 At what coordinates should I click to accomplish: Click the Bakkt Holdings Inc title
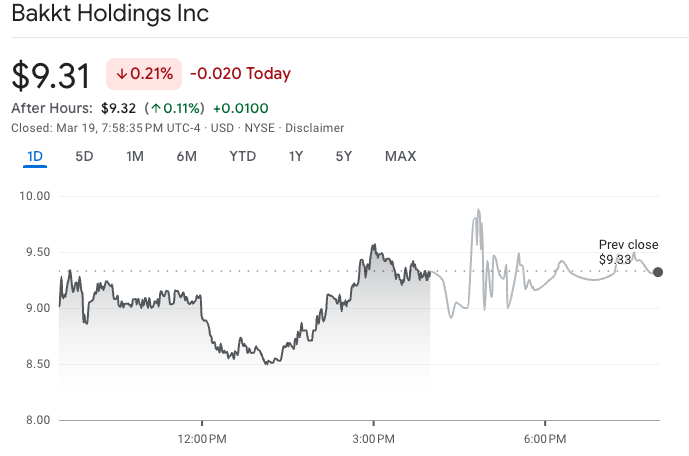pos(110,17)
